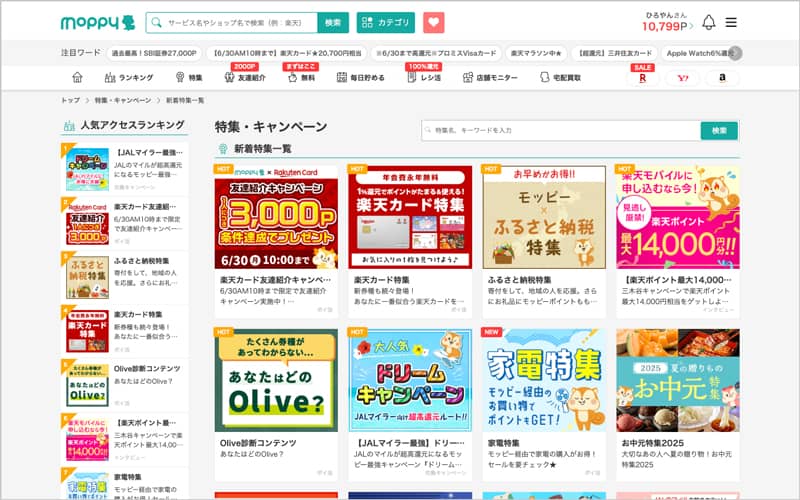Open 友達紹介 menu item
Screen dimensions: 800x500
(245, 78)
